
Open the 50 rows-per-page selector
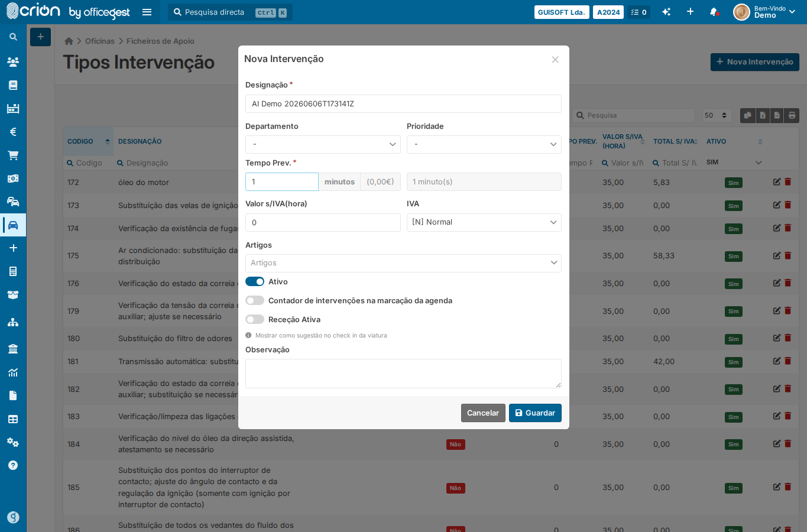(717, 115)
